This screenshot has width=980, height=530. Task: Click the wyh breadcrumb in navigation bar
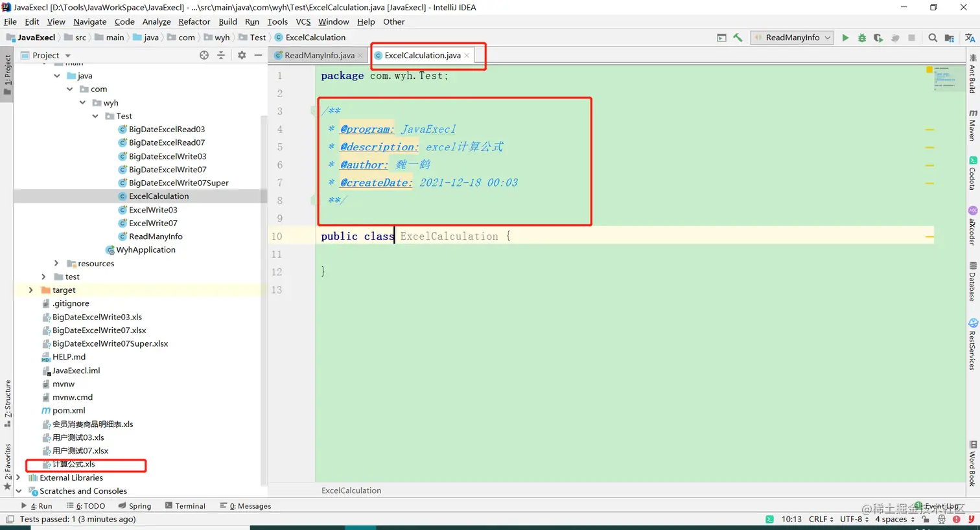coord(222,38)
